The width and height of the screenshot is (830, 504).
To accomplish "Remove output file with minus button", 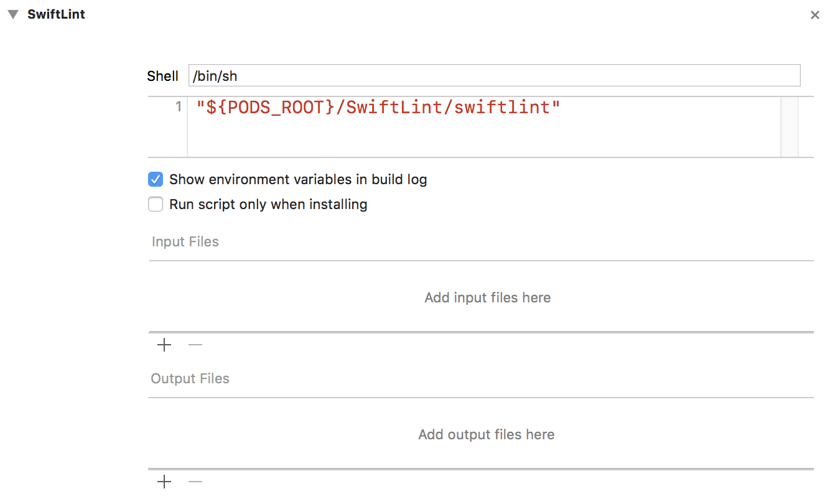I will point(195,482).
